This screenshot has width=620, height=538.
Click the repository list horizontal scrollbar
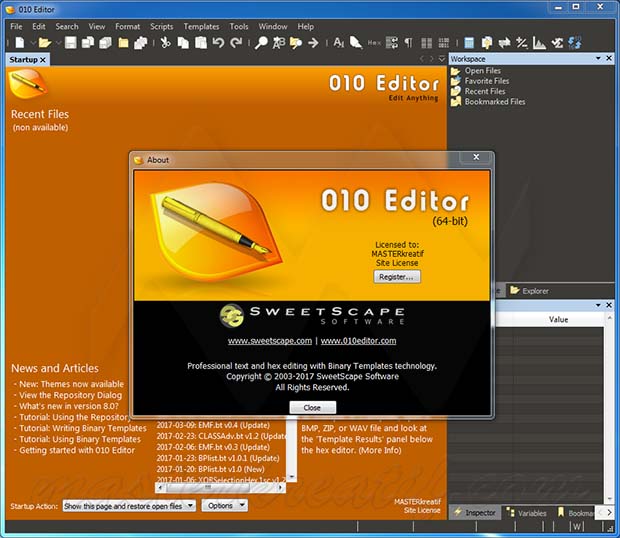click(x=220, y=487)
